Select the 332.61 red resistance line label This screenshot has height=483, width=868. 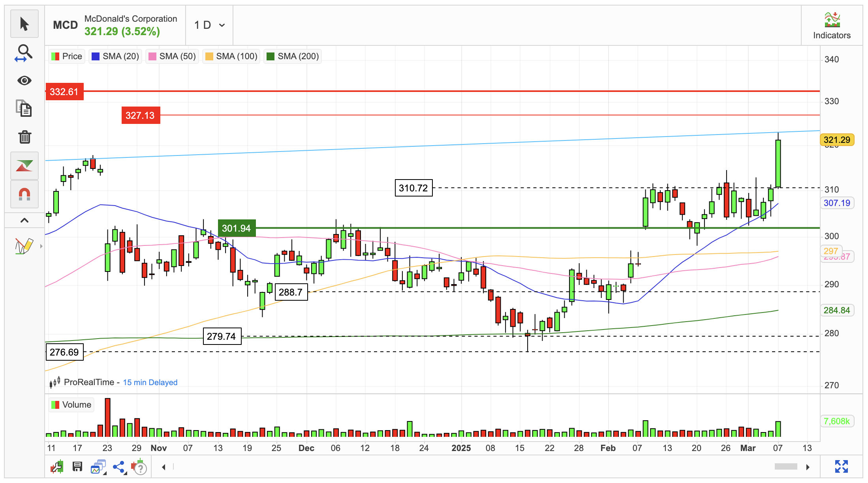64,92
